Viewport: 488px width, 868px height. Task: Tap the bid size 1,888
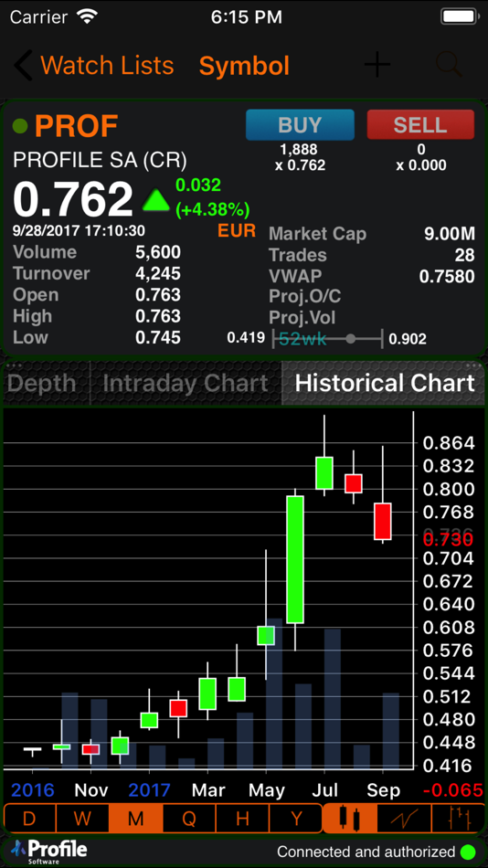click(x=299, y=149)
